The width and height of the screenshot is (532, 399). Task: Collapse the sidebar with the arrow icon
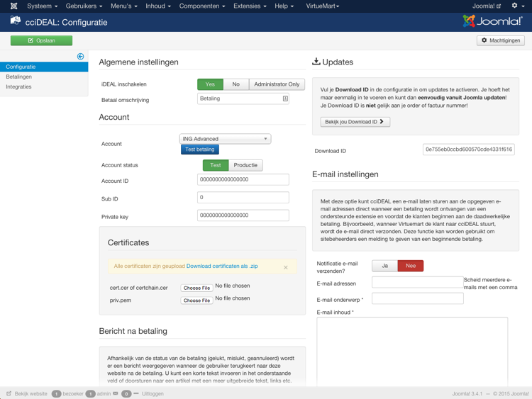[80, 56]
